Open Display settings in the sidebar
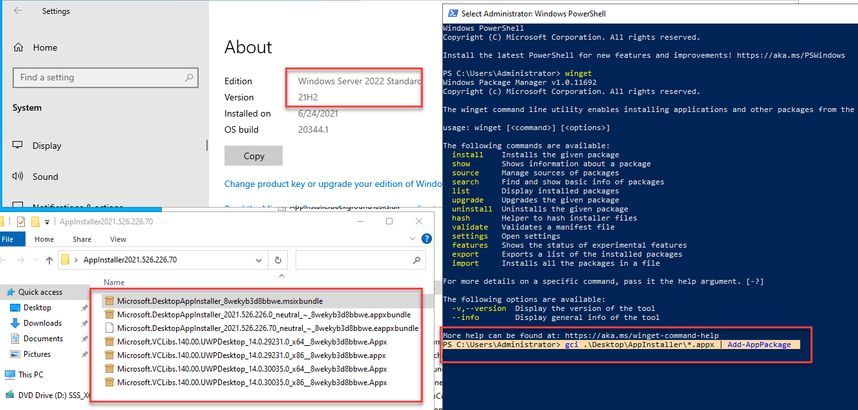 47,146
